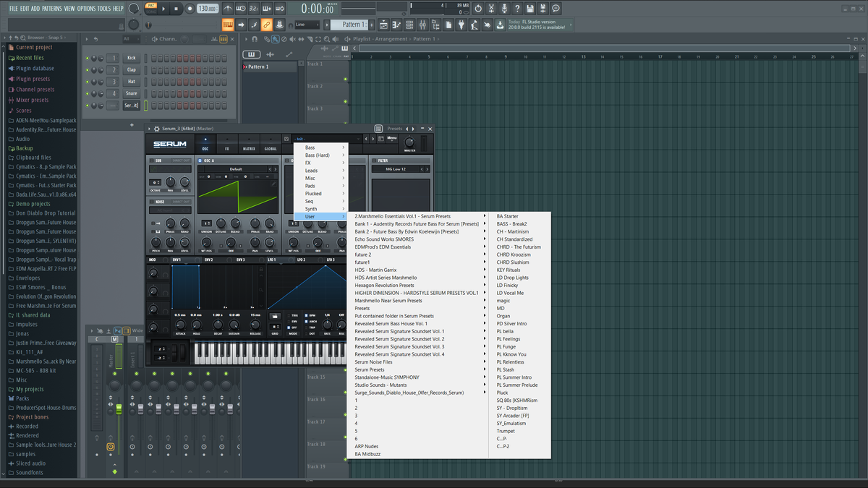Image resolution: width=868 pixels, height=488 pixels.
Task: Mute the Kick channel via green LED
Action: pyautogui.click(x=87, y=58)
